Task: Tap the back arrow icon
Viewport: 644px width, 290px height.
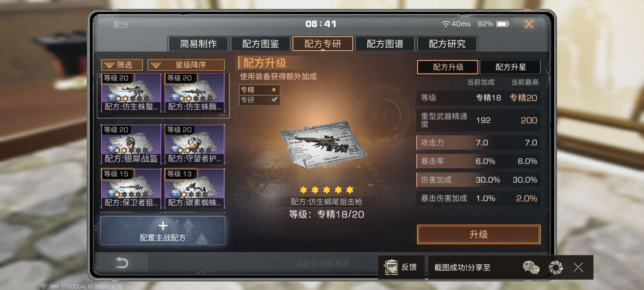Action: point(122,263)
